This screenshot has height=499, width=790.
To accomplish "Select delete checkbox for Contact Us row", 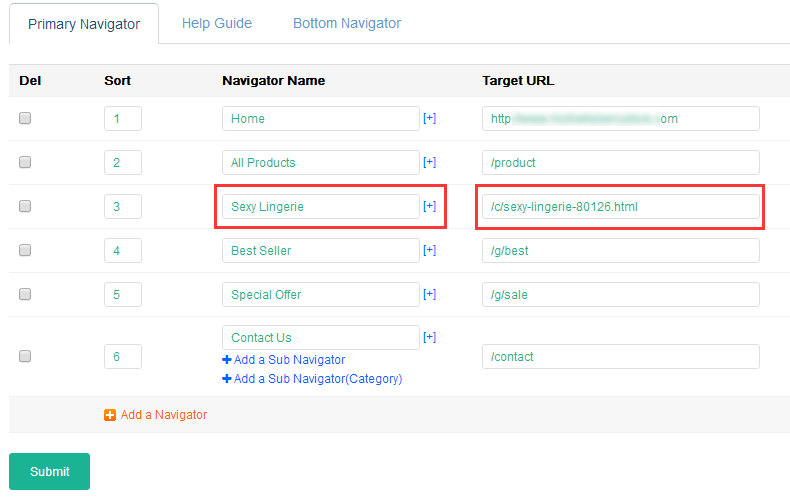I will coord(25,356).
